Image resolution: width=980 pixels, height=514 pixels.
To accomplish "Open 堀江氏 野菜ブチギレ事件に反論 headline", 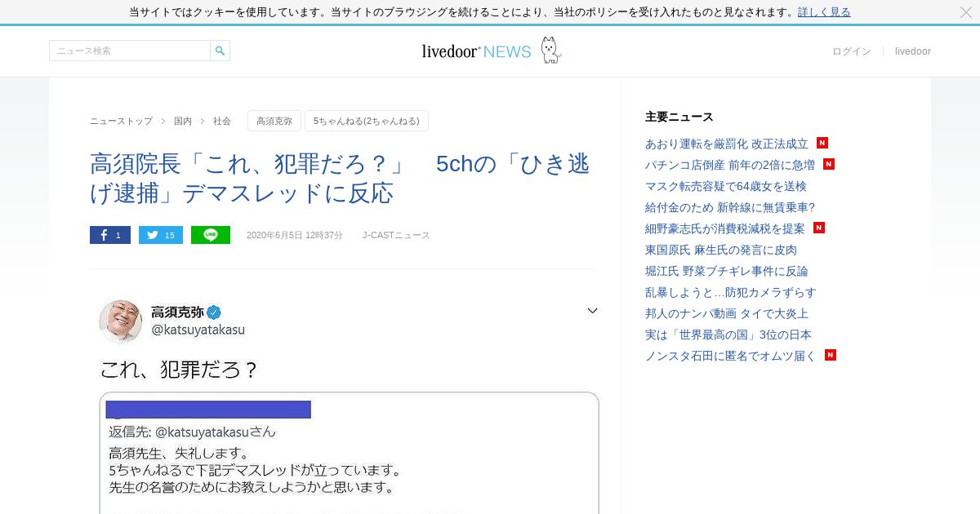I will pos(727,271).
